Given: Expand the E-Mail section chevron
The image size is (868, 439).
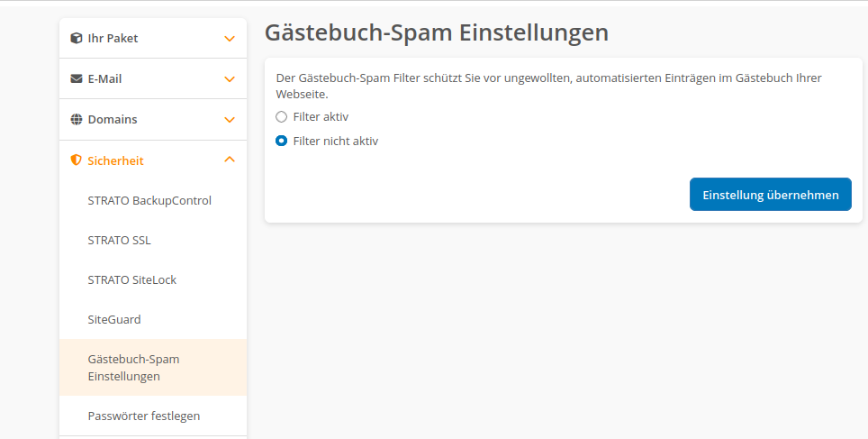Looking at the screenshot, I should pos(230,79).
